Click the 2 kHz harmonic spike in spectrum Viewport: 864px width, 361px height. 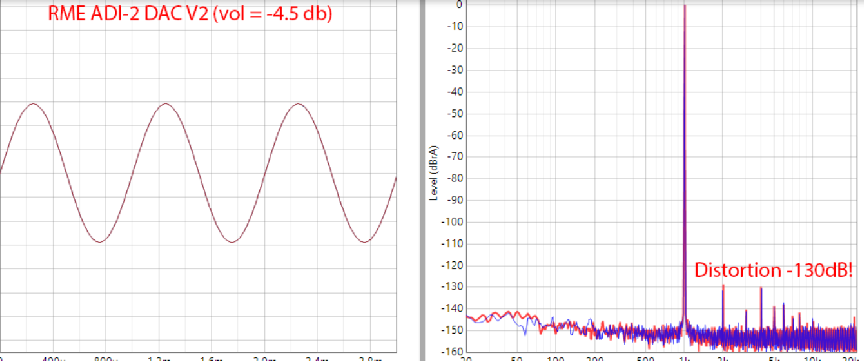723,306
